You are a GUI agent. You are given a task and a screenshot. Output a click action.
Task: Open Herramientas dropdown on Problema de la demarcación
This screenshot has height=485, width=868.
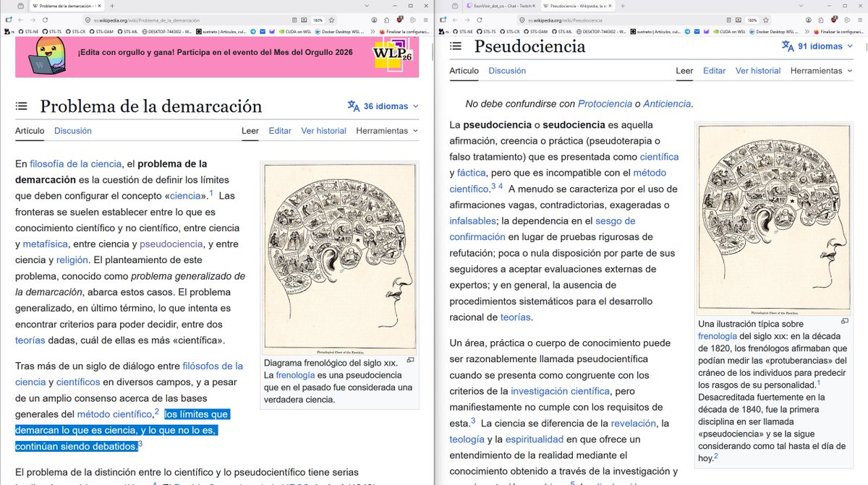click(387, 131)
